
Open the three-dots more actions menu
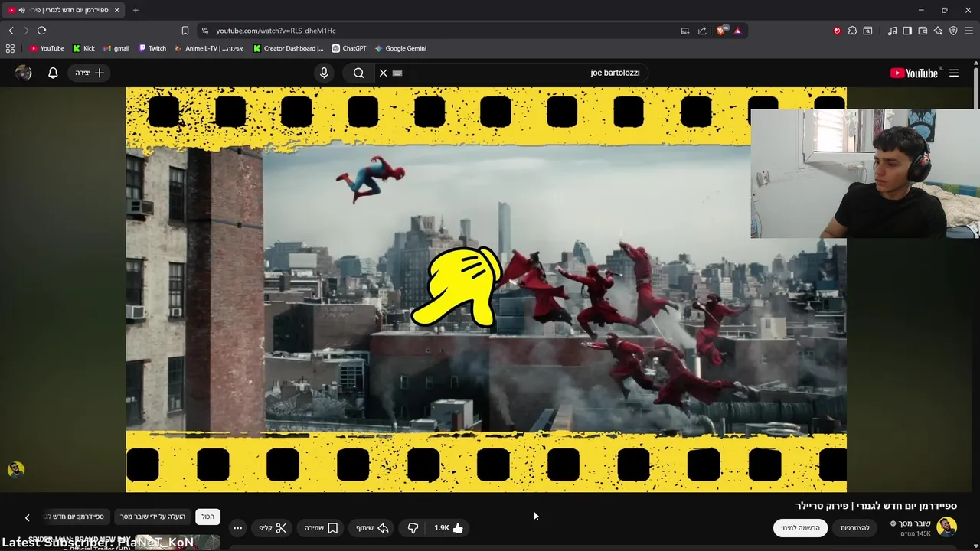pyautogui.click(x=237, y=528)
